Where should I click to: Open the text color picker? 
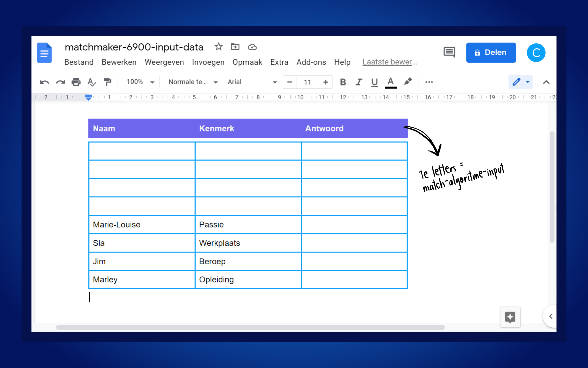[x=391, y=82]
